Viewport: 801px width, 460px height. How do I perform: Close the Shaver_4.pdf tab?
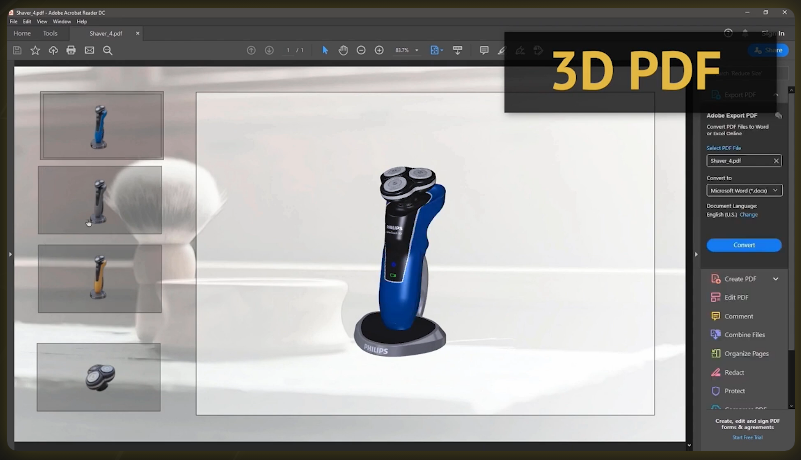click(x=137, y=33)
